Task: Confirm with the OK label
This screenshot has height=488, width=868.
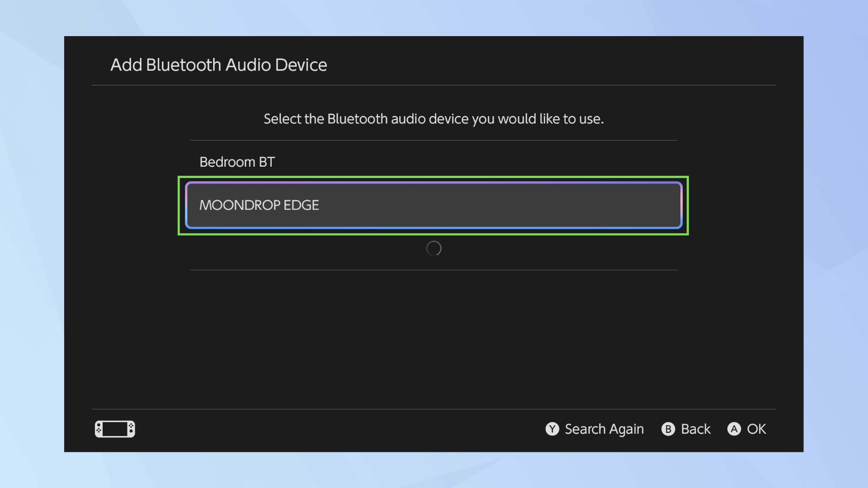Action: click(756, 429)
